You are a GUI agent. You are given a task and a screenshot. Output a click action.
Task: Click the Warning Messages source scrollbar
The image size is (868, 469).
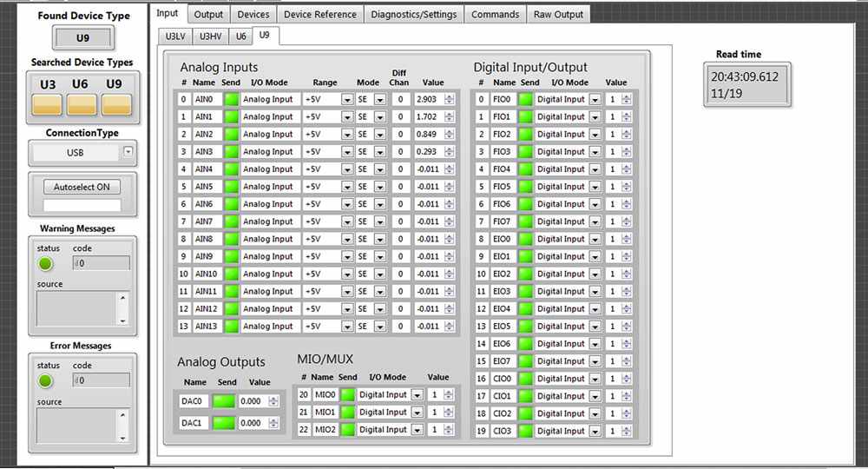(122, 308)
